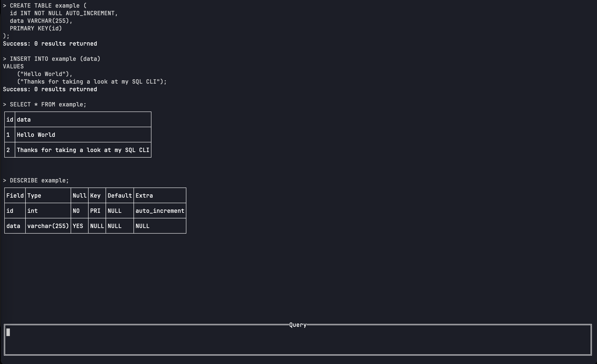597x364 pixels.
Task: Click the 'Extra' column header
Action: (x=144, y=196)
